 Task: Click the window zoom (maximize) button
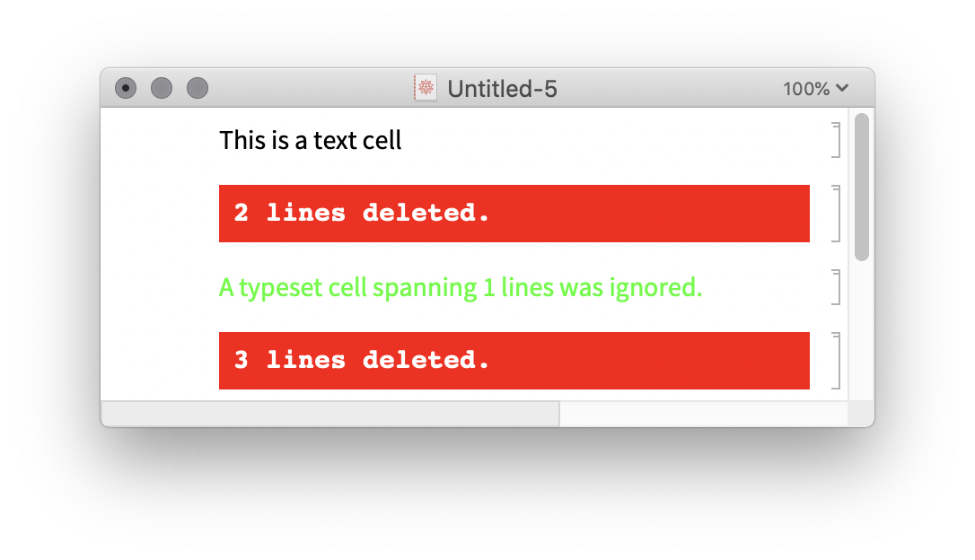[198, 88]
